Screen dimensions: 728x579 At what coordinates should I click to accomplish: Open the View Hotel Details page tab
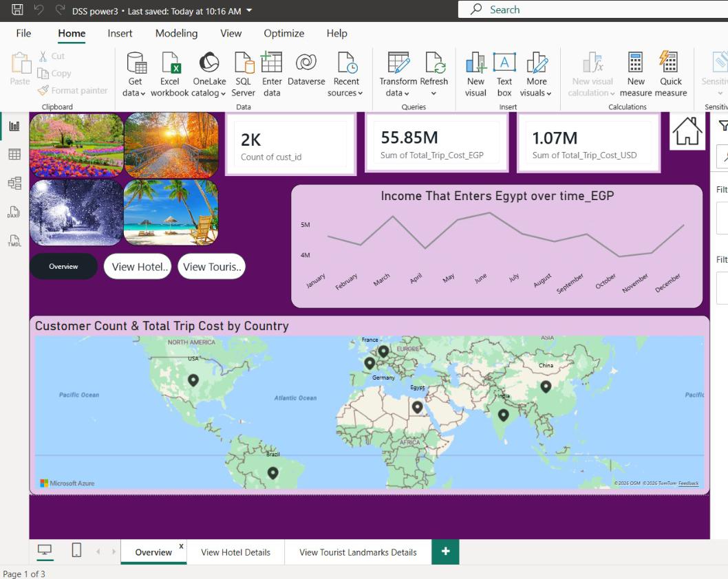[235, 552]
